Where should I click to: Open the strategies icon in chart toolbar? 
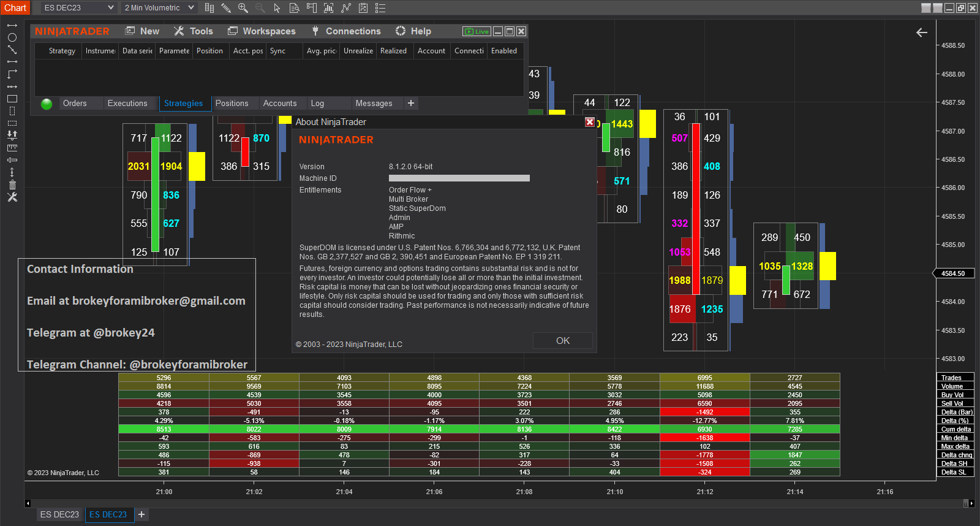pos(346,8)
